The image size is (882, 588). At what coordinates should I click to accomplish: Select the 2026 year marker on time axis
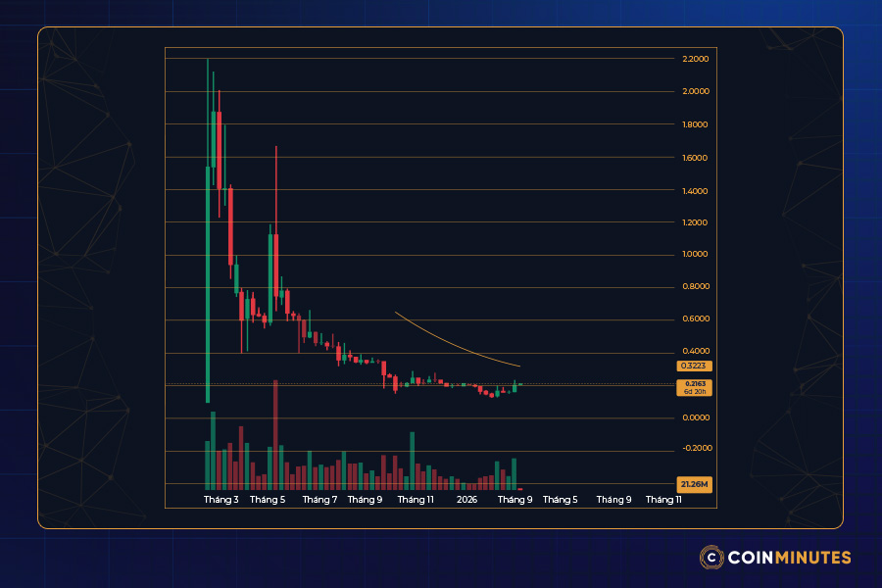pyautogui.click(x=465, y=500)
